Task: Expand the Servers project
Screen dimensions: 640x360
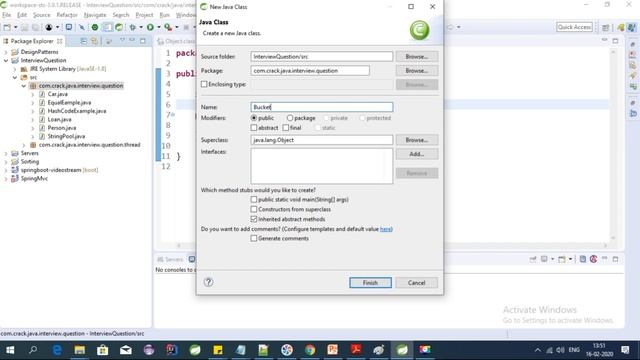Action: coord(6,153)
